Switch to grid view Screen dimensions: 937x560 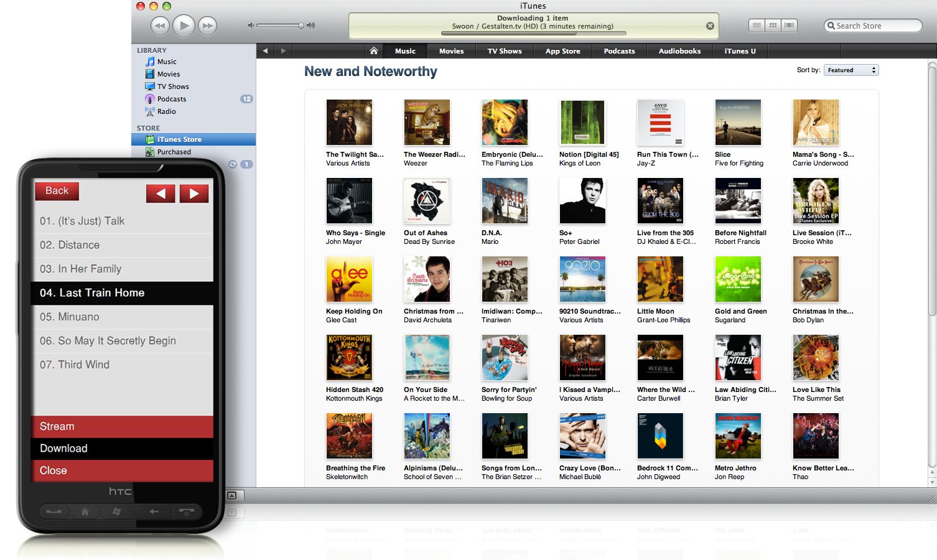point(773,26)
